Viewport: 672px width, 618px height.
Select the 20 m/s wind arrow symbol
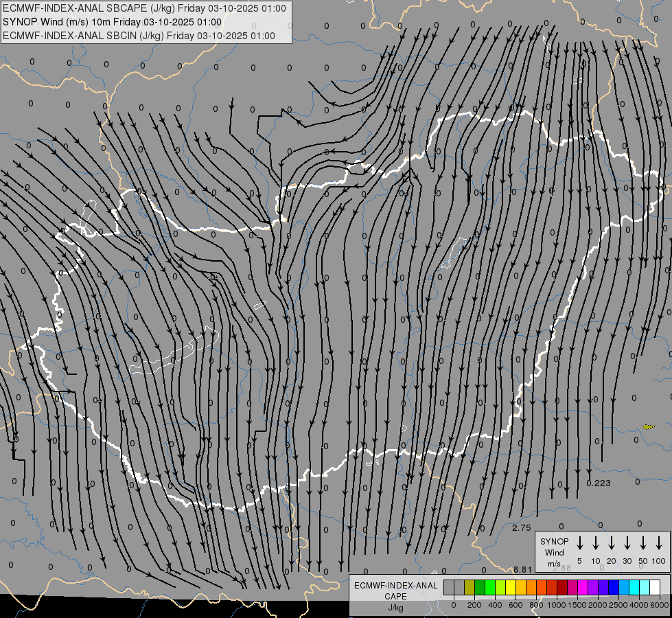click(x=612, y=544)
